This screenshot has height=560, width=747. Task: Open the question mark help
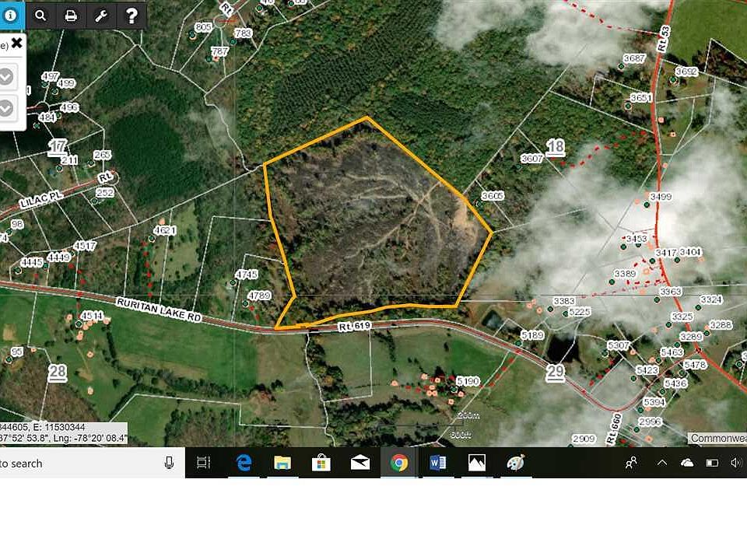pyautogui.click(x=132, y=16)
